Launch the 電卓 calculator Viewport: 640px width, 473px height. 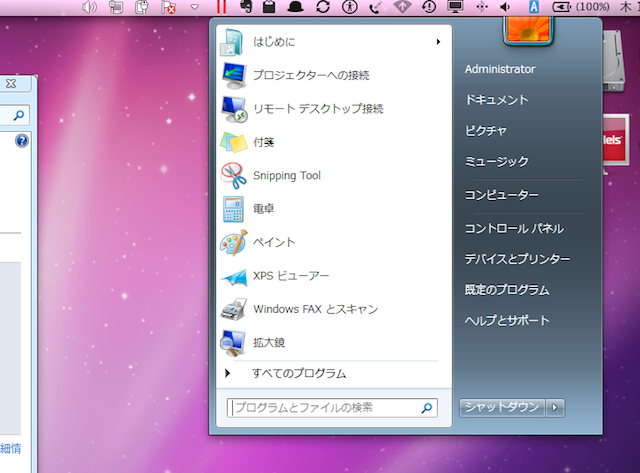pos(333,209)
